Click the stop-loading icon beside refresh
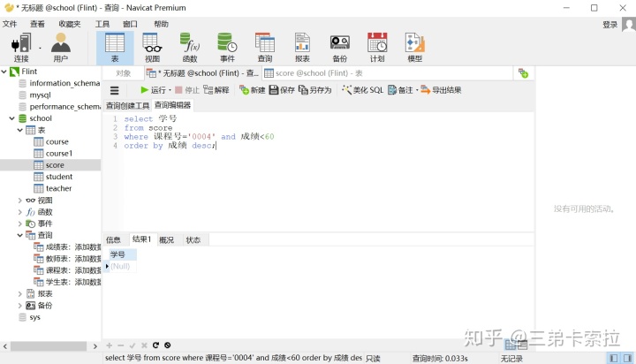 point(168,345)
